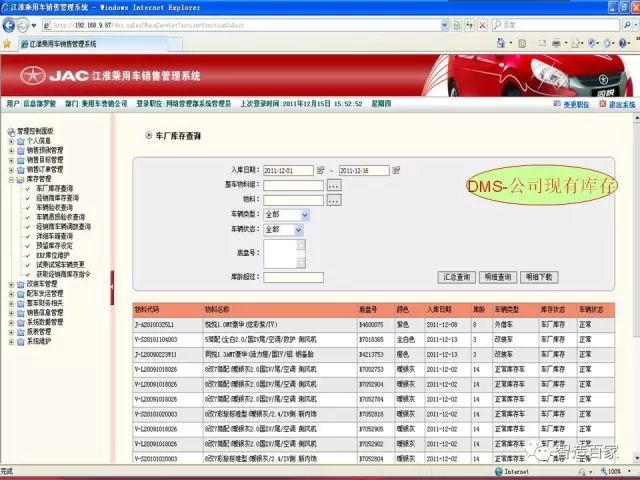
Task: Open the Safety menu icon in the command bar
Action: pyautogui.click(x=592, y=43)
